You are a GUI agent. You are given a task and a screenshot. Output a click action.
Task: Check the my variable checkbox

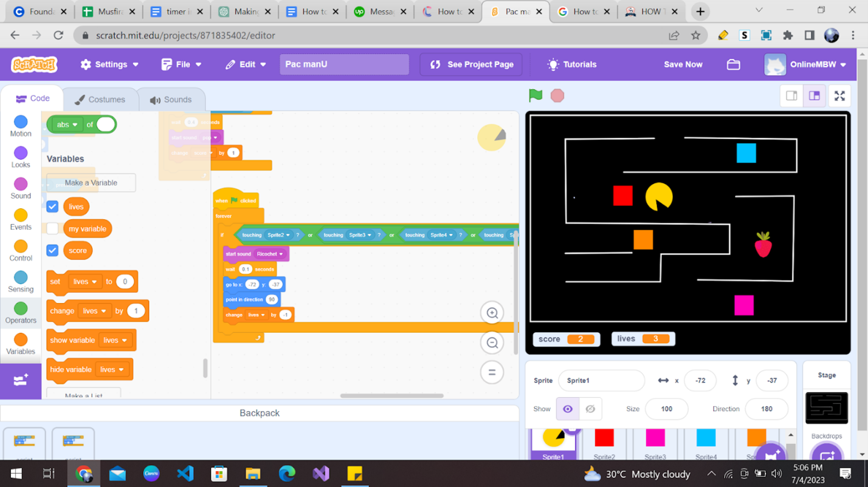pyautogui.click(x=52, y=229)
